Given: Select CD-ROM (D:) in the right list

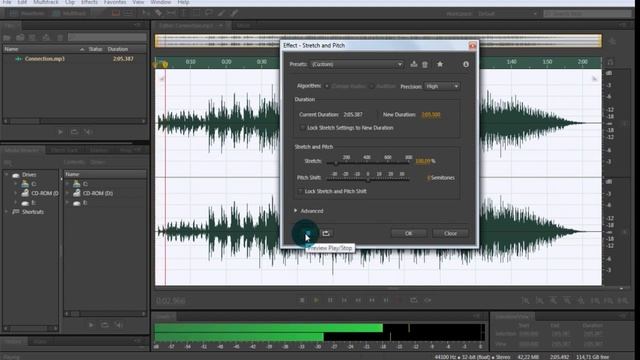Looking at the screenshot, I should 98,193.
